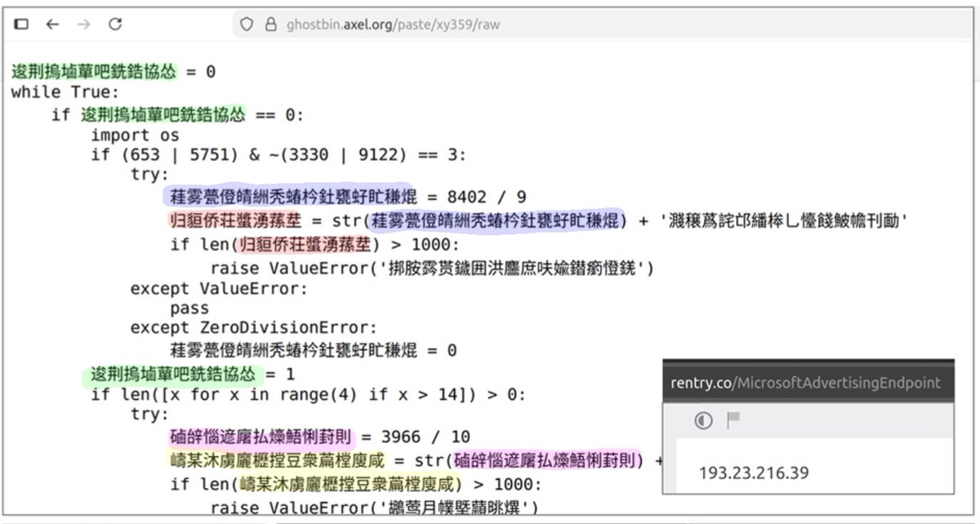View site security via the padlock icon
The width and height of the screenshot is (980, 524).
[271, 24]
